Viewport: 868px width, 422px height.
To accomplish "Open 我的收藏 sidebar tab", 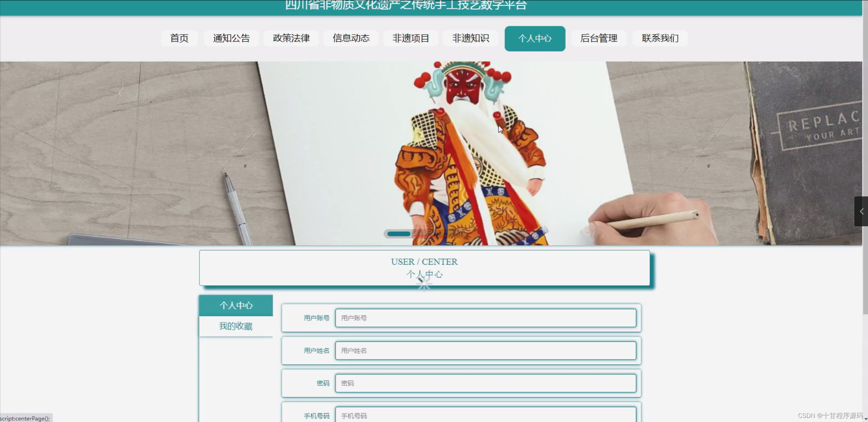I will tap(236, 326).
